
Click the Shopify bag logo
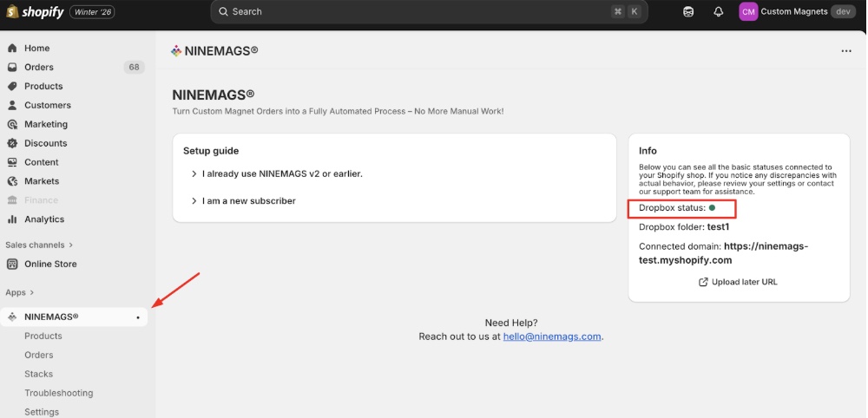point(12,11)
